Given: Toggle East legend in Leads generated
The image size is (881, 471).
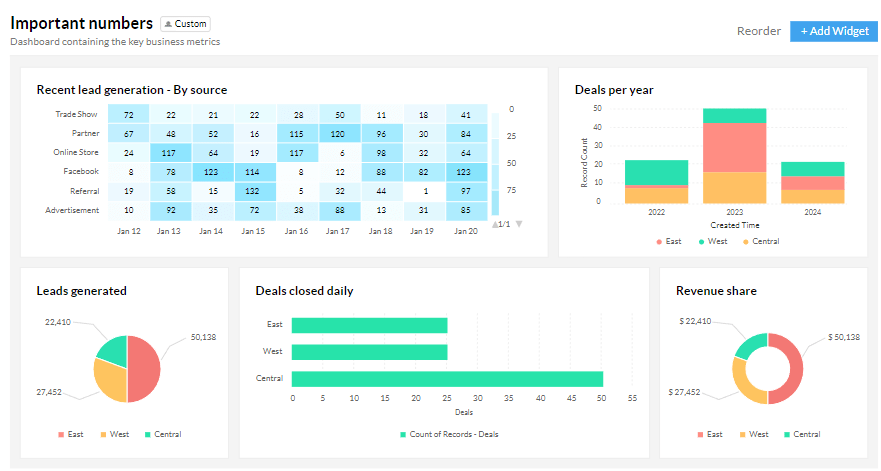Looking at the screenshot, I should pyautogui.click(x=71, y=434).
